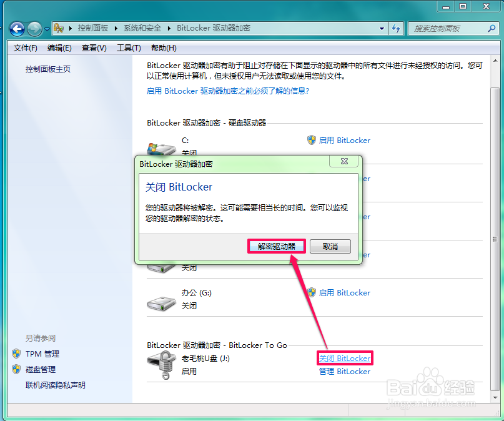Open the 工具(T) menu
Viewport: 504px width, 421px height.
[129, 48]
